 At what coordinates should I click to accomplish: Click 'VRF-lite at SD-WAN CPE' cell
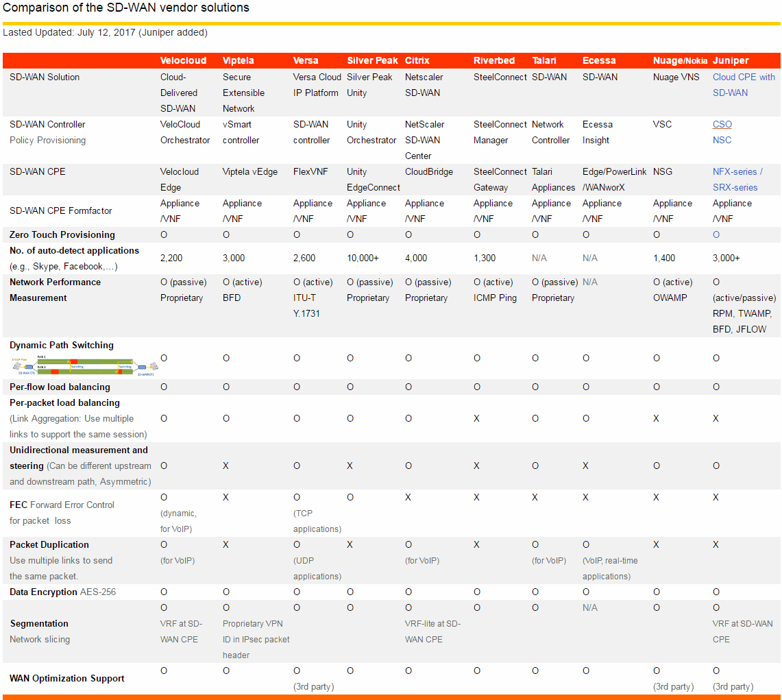click(x=432, y=631)
